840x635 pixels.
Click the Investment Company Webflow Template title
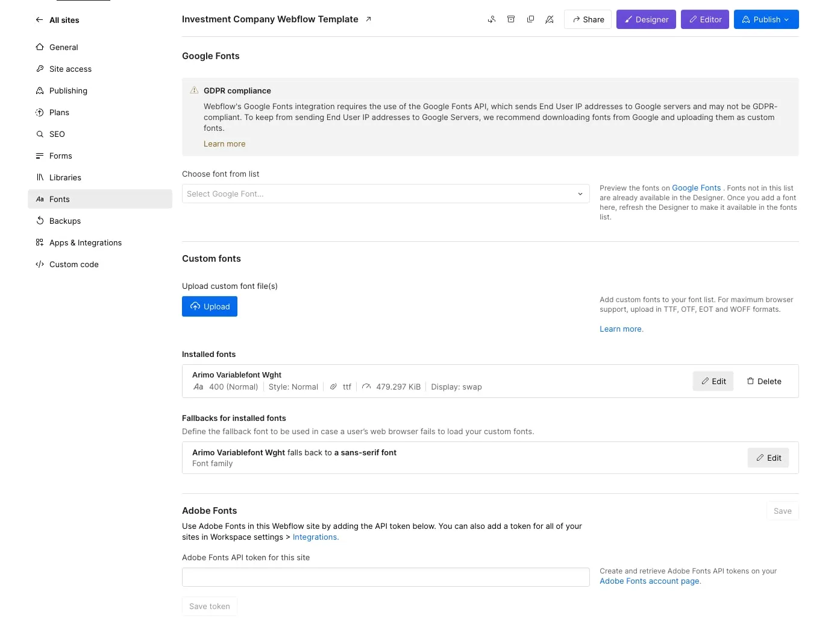270,19
